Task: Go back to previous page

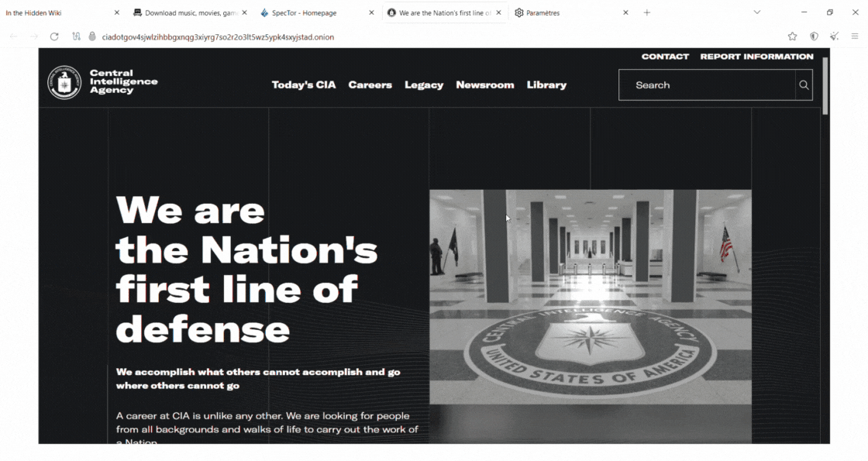Action: 14,36
